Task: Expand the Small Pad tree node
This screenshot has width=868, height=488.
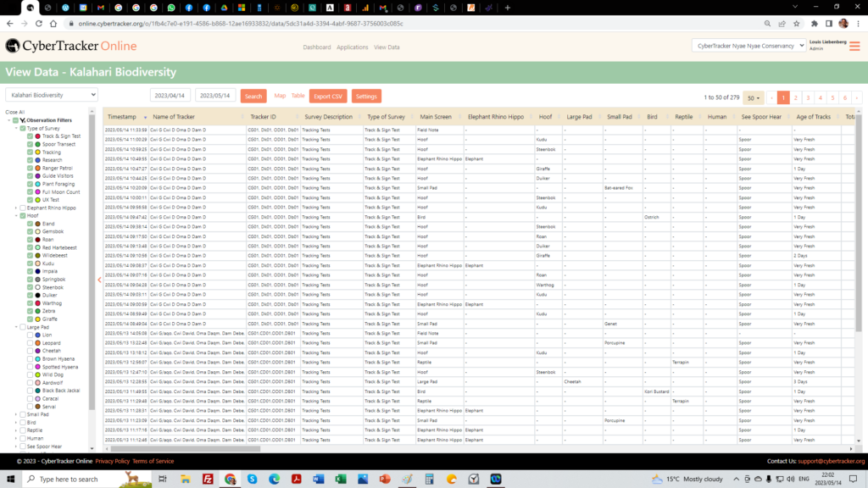Action: 16,414
